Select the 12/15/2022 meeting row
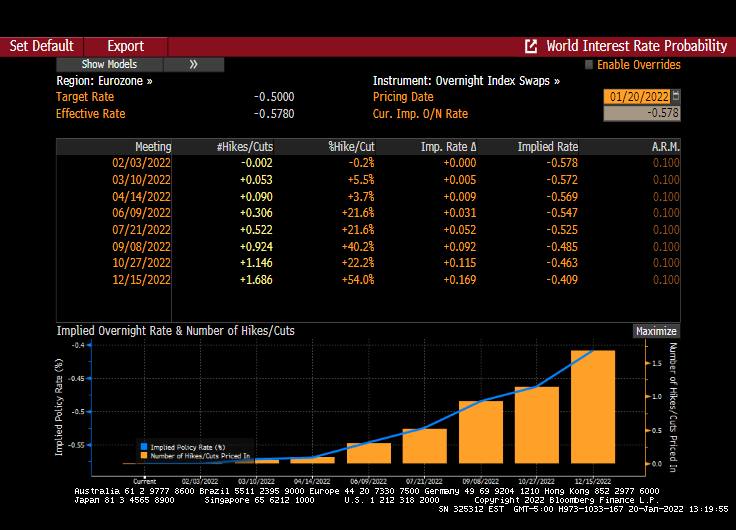Screen dimensions: 736x530 pos(143,280)
